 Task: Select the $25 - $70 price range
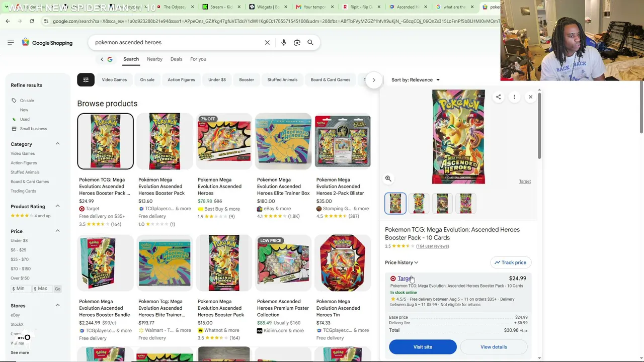pyautogui.click(x=20, y=259)
